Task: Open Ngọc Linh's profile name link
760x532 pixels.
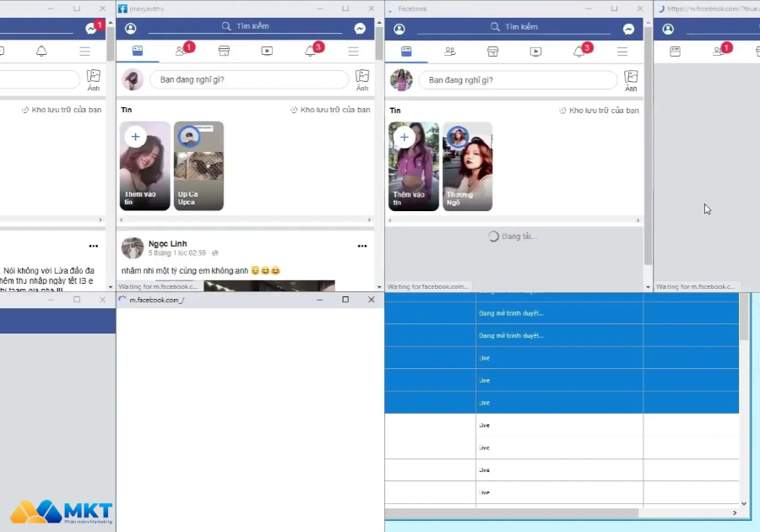Action: coord(168,244)
